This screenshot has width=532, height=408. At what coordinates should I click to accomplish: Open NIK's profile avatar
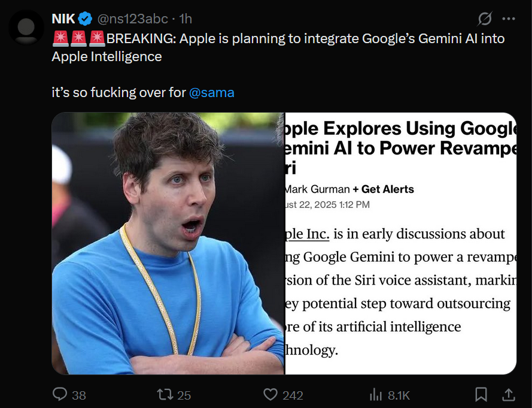(x=26, y=27)
